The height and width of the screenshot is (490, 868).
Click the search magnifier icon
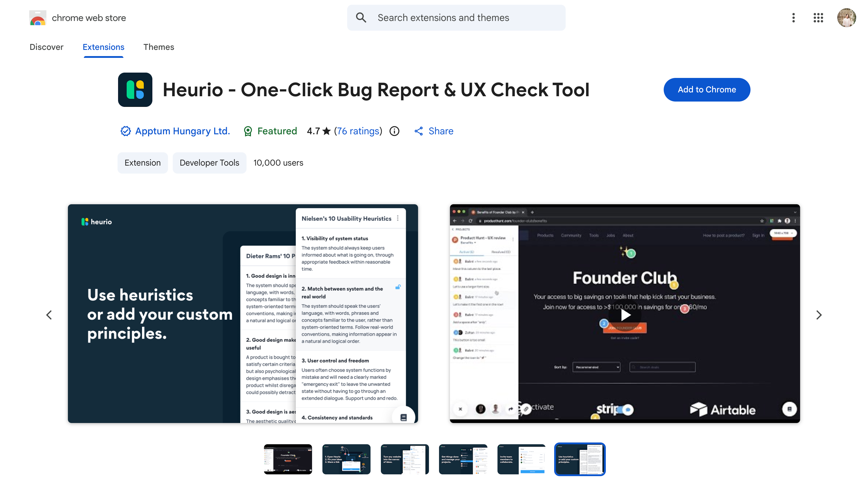click(361, 17)
